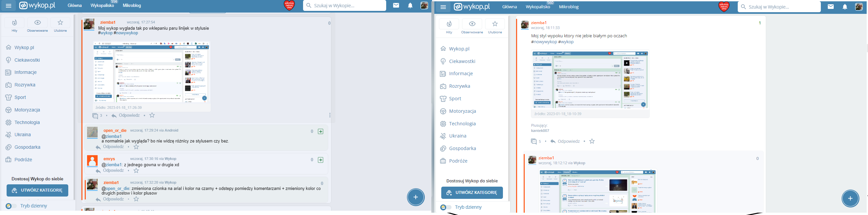Screen dimensions: 868x215
Task: Open WOŚP heart badge in left window
Action: (289, 5)
